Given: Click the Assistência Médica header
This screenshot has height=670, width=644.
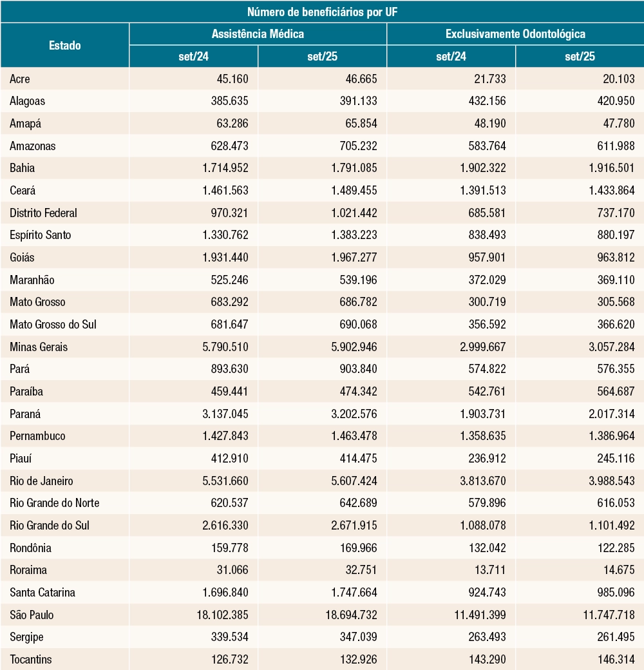Looking at the screenshot, I should [x=258, y=33].
